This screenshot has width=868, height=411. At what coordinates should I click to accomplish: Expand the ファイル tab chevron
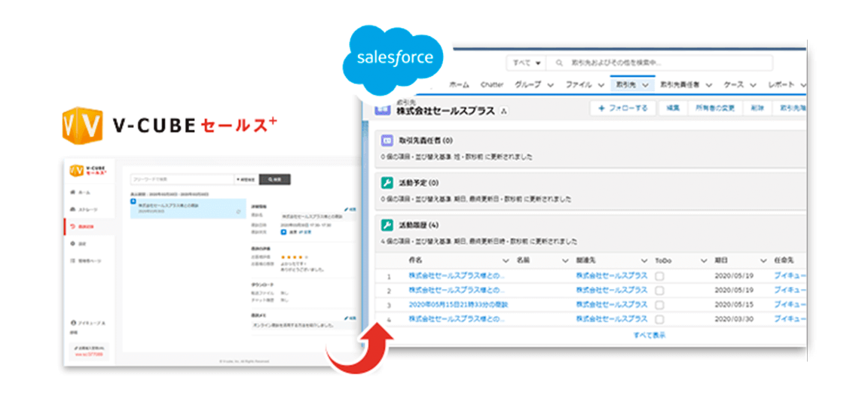[x=601, y=85]
